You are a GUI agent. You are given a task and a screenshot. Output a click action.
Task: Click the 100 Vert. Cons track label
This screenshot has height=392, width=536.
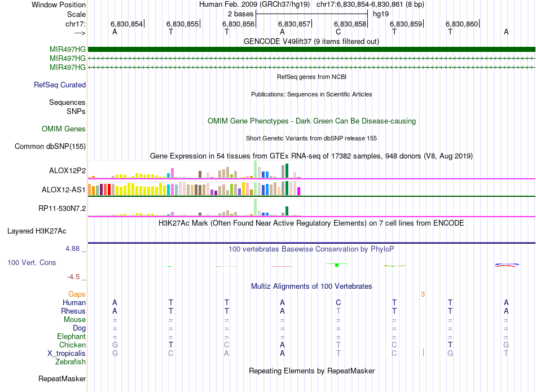click(32, 262)
